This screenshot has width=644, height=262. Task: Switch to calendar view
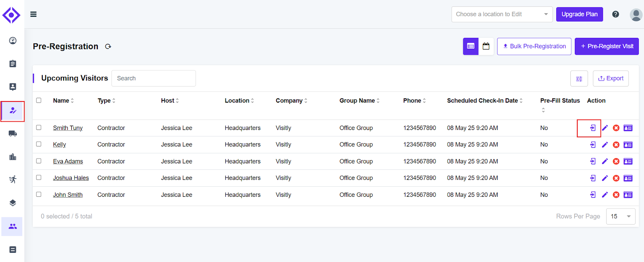(486, 46)
